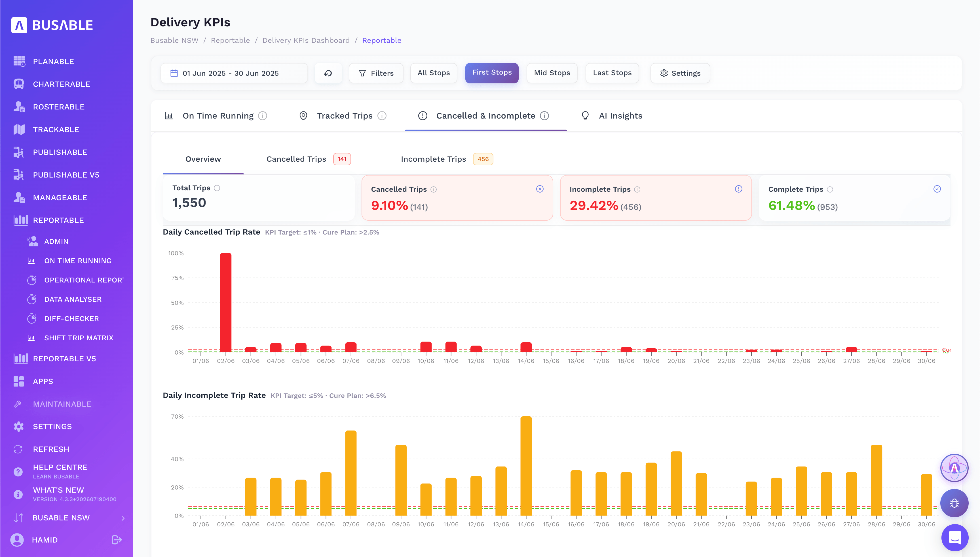This screenshot has height=557, width=980.
Task: Click the refresh/reset arrow button beside date range
Action: point(328,73)
